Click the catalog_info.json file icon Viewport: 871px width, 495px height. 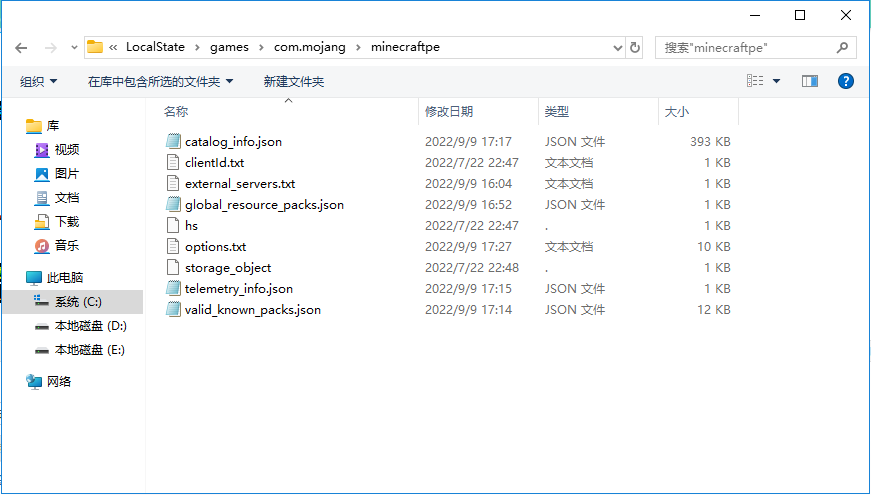coord(173,141)
